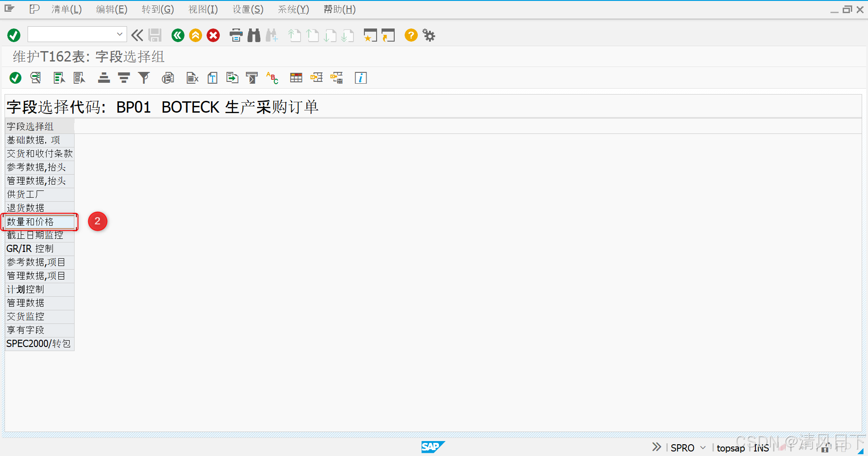Select the 数量和价格 field selection group

click(x=31, y=222)
